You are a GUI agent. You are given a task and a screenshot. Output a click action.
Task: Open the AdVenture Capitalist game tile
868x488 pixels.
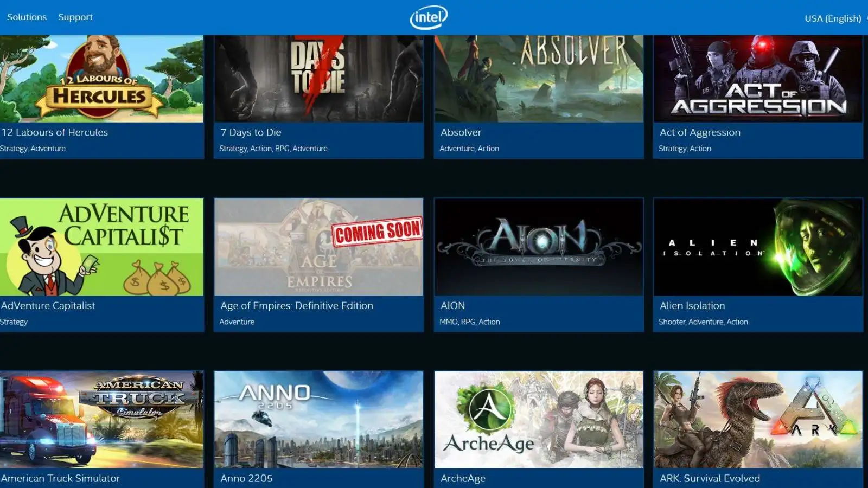tap(102, 247)
